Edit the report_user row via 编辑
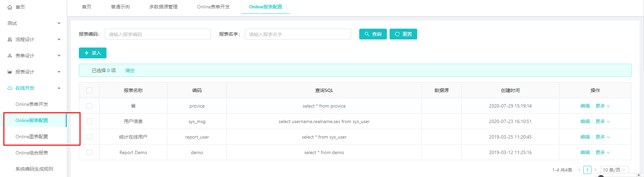644x177 pixels. pyautogui.click(x=585, y=137)
